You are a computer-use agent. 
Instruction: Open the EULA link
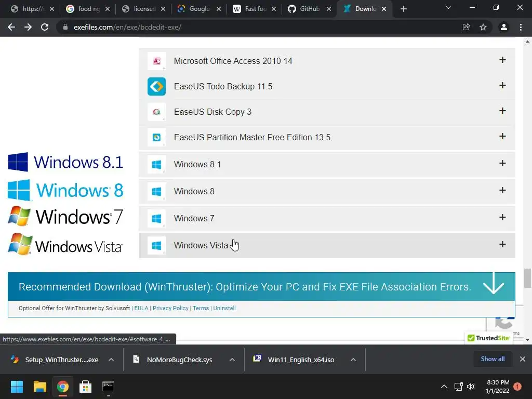pyautogui.click(x=141, y=308)
